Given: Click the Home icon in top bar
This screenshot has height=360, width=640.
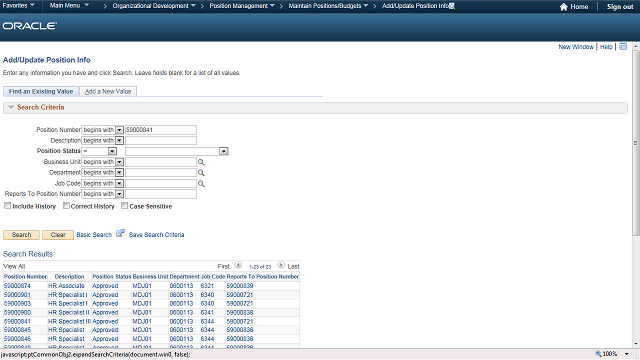Looking at the screenshot, I should click(564, 7).
